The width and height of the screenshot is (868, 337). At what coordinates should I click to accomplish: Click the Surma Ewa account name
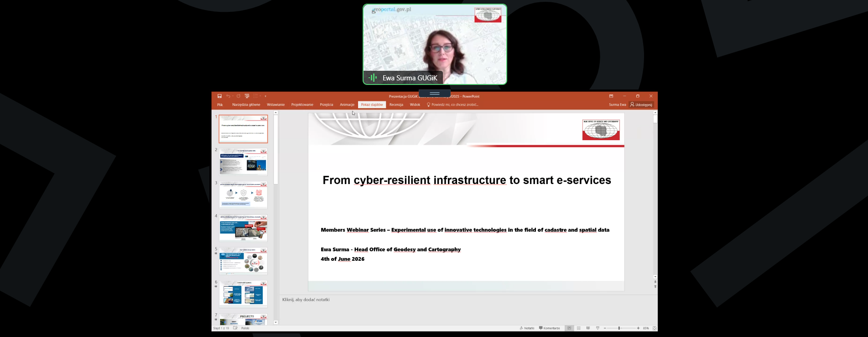618,105
